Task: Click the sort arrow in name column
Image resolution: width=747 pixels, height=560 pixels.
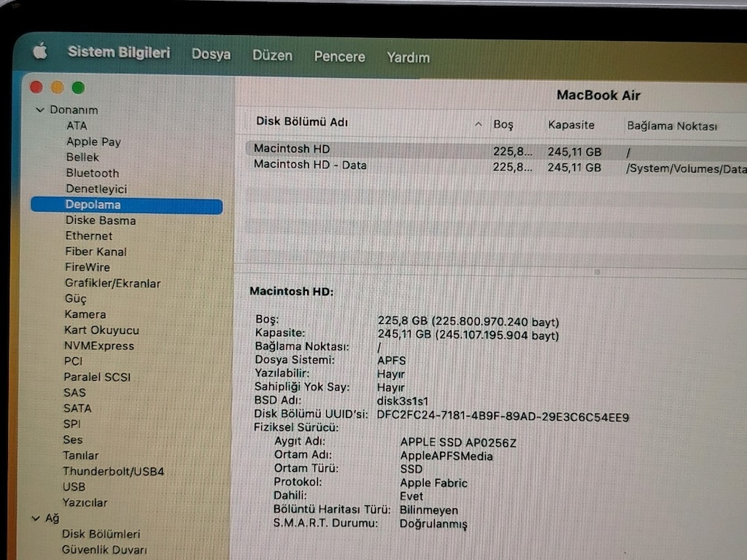Action: pos(479,124)
